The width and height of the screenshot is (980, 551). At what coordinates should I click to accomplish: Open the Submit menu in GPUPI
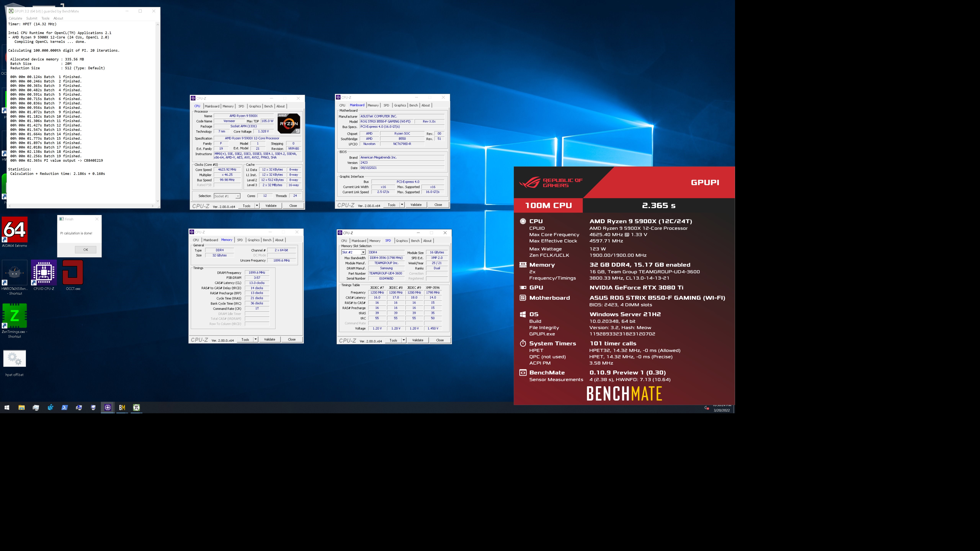click(32, 18)
